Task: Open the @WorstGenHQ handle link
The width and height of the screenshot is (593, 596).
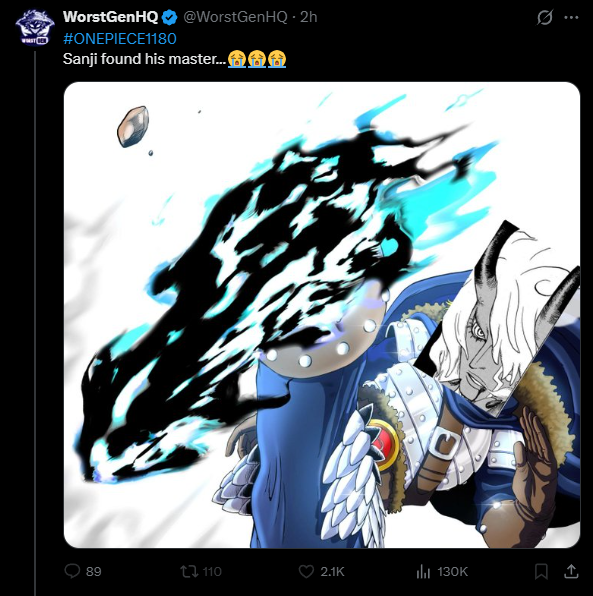Action: click(235, 17)
